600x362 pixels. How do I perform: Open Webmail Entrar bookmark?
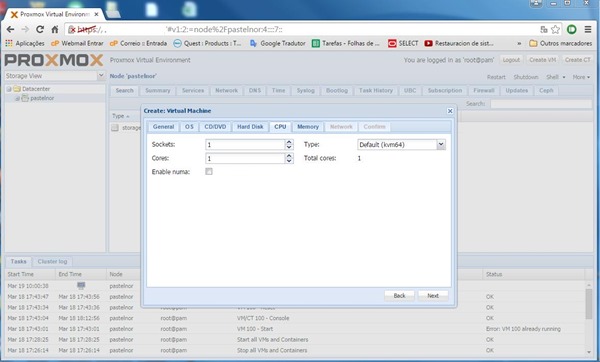[x=77, y=43]
